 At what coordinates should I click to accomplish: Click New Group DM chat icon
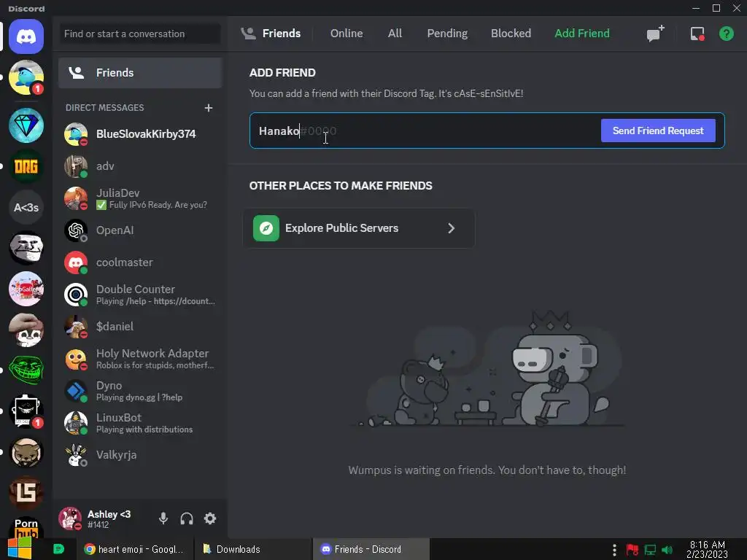coord(655,34)
